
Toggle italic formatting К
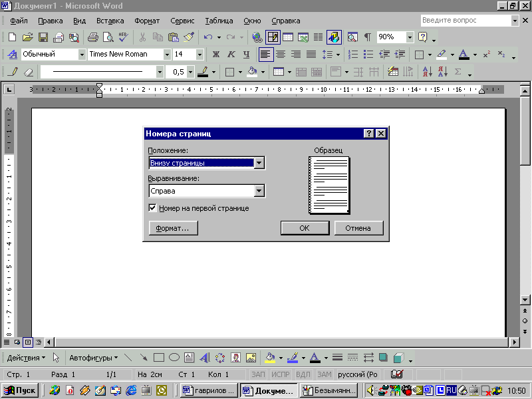[231, 55]
